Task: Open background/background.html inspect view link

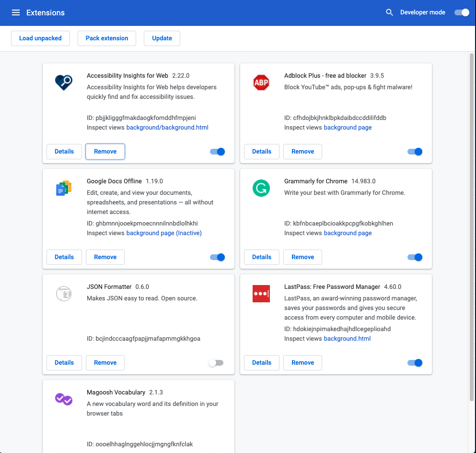Action: click(167, 128)
